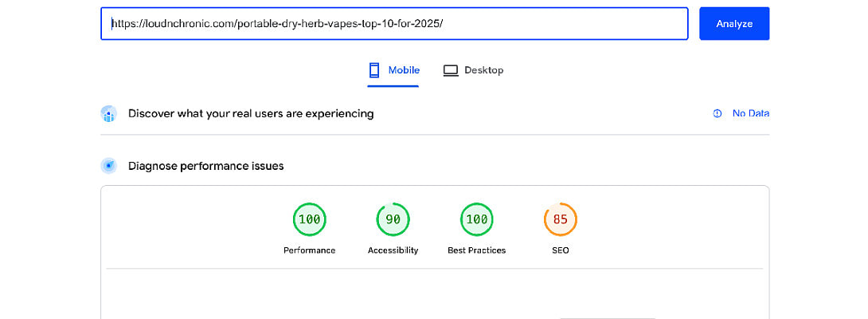Image resolution: width=868 pixels, height=319 pixels.
Task: Click the Best Practices text label
Action: [476, 250]
